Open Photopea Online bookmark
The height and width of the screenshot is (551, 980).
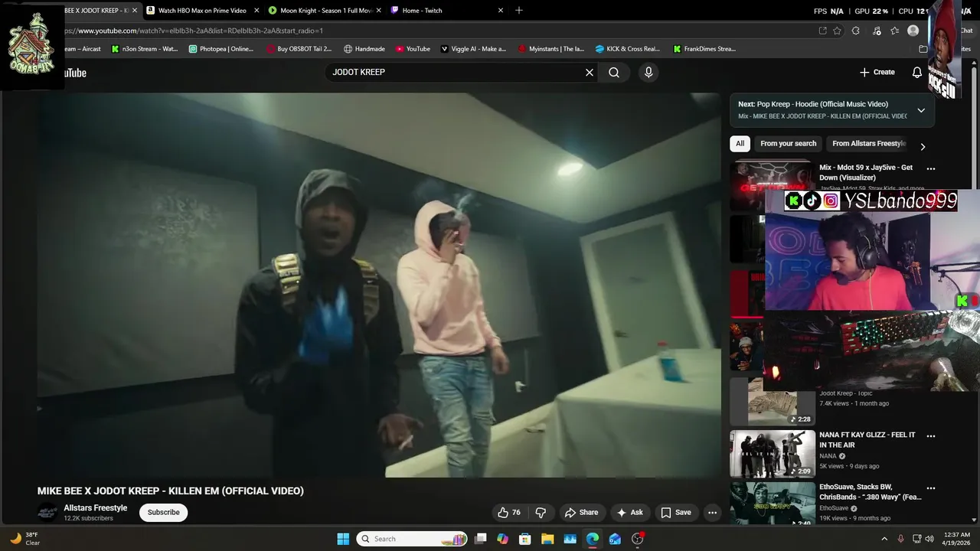pyautogui.click(x=220, y=49)
